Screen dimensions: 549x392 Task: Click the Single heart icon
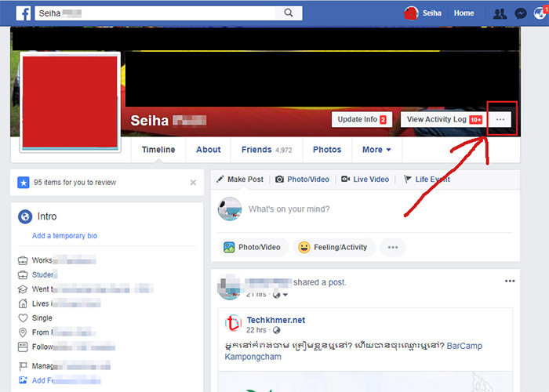pyautogui.click(x=23, y=318)
